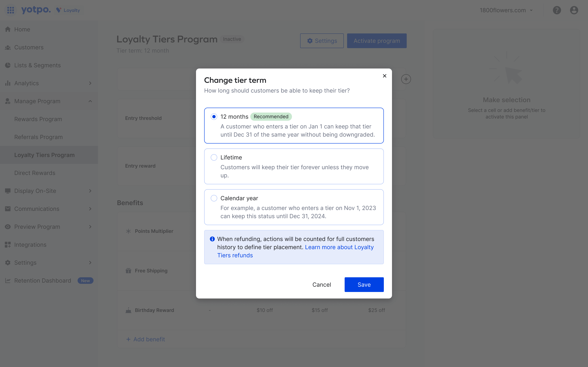This screenshot has width=588, height=367.
Task: Open the Yotpo apps grid icon
Action: pyautogui.click(x=11, y=10)
